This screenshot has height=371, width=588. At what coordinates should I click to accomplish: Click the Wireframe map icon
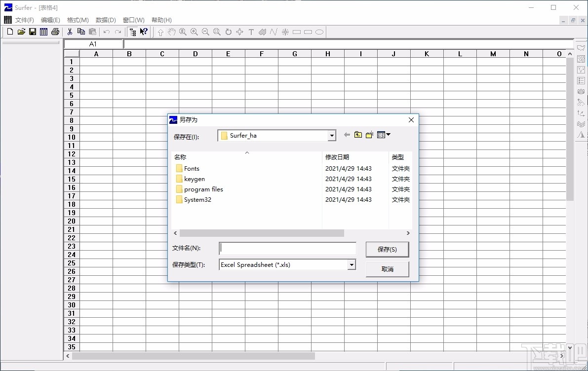click(581, 124)
